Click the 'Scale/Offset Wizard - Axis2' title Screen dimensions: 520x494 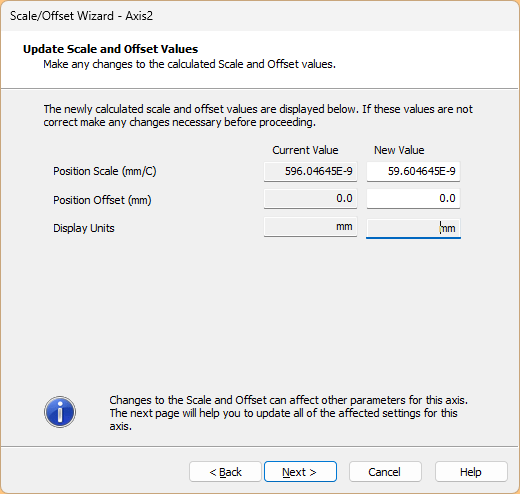click(x=81, y=16)
